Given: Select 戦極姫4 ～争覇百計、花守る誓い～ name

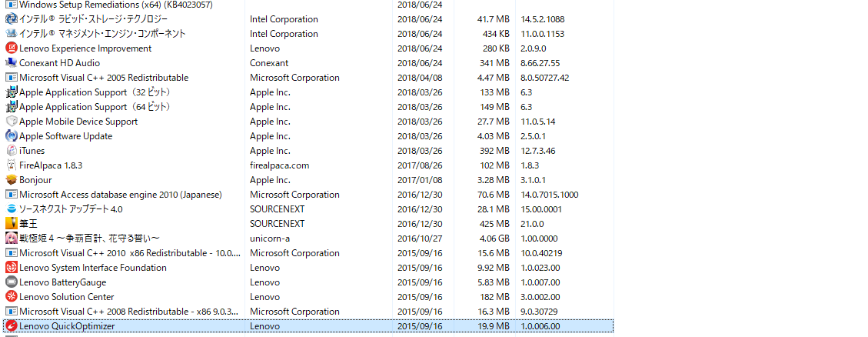Looking at the screenshot, I should (90, 239).
